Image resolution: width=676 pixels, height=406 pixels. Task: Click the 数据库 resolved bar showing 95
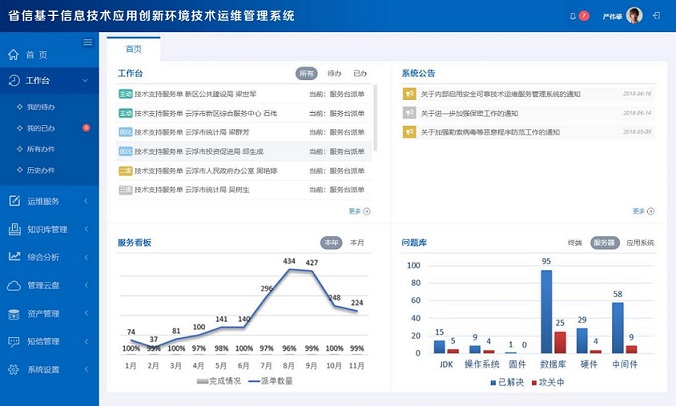pyautogui.click(x=546, y=311)
